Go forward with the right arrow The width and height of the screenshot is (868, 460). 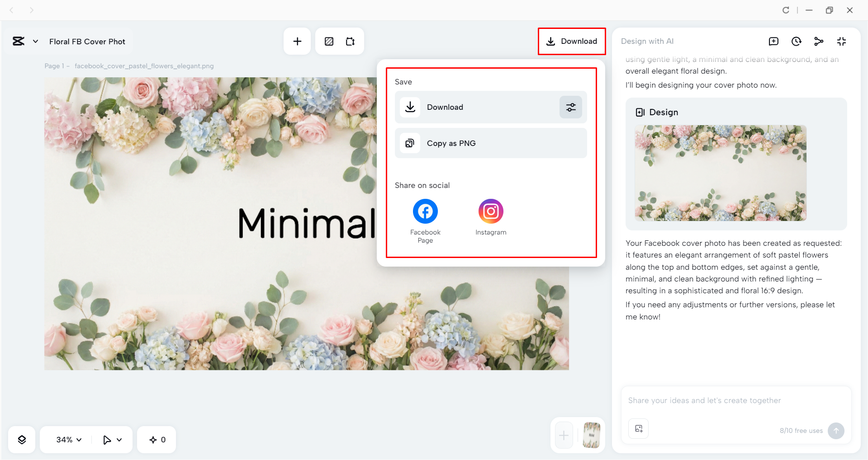[31, 10]
